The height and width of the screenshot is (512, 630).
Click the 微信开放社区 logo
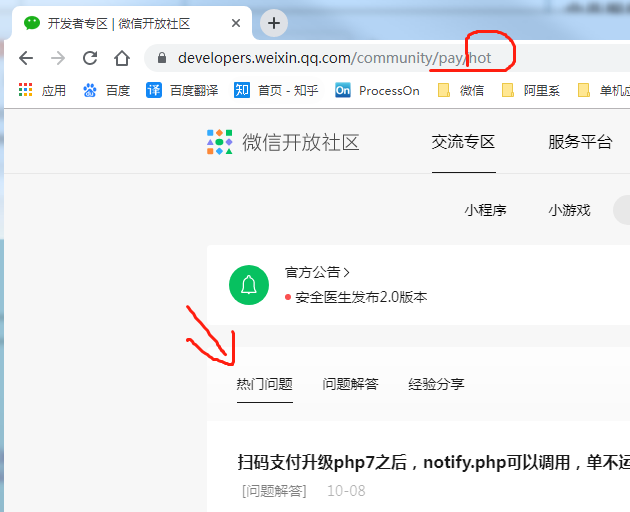click(283, 142)
